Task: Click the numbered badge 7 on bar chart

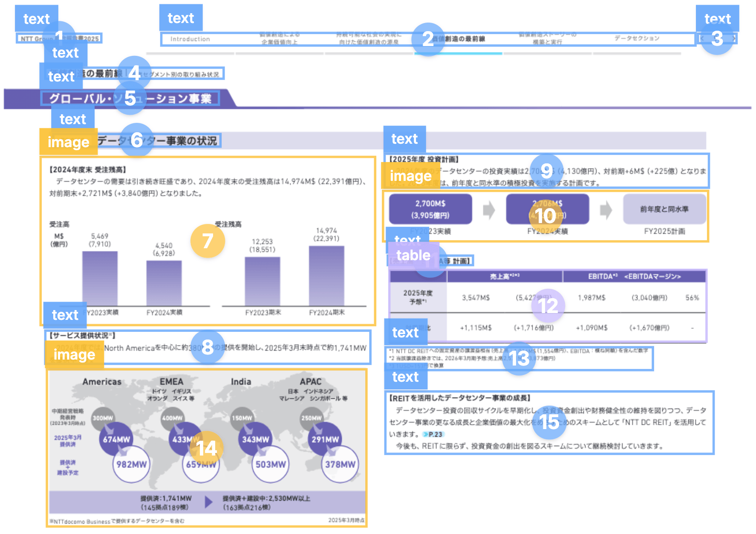Action: (x=208, y=241)
